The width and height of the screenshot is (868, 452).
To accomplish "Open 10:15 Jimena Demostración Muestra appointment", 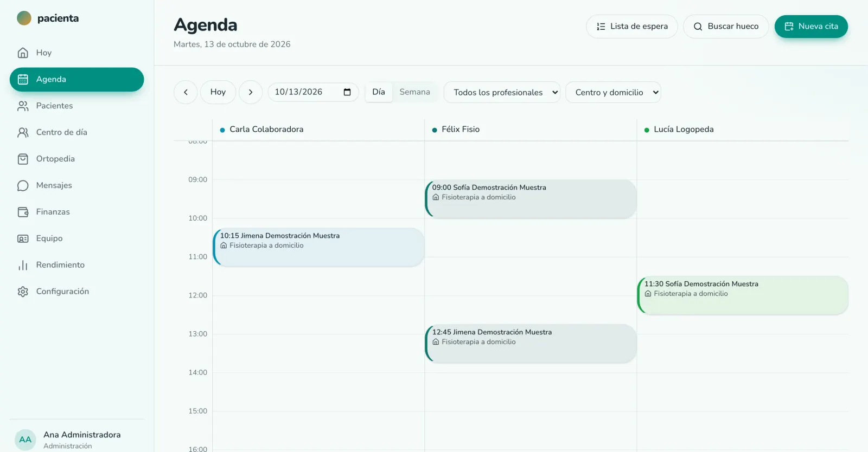I will point(318,247).
